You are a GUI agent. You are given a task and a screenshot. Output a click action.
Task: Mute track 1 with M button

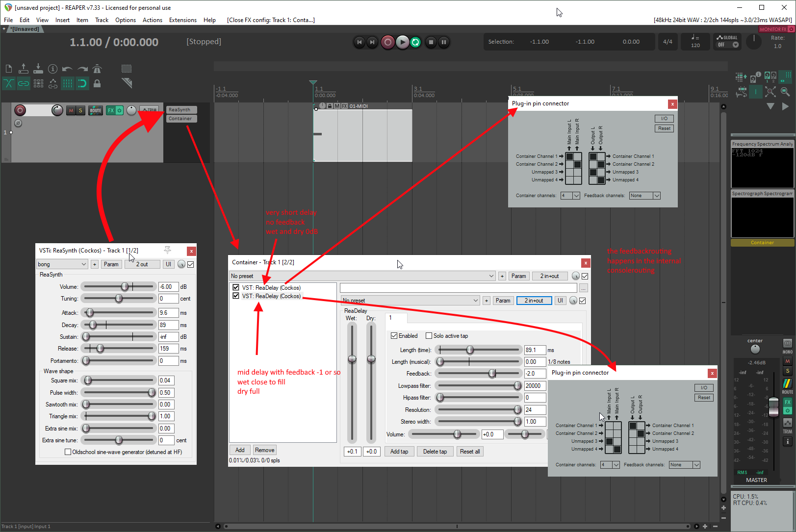point(71,110)
